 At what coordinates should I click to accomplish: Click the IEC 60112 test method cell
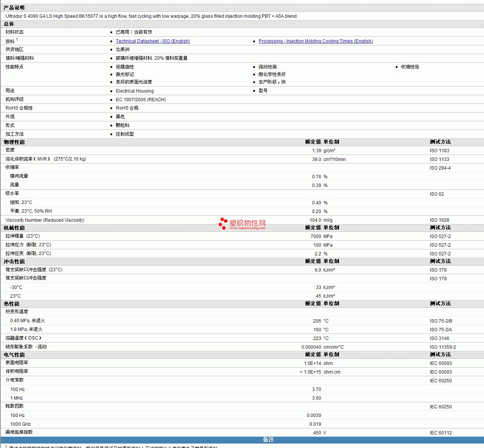[441, 433]
